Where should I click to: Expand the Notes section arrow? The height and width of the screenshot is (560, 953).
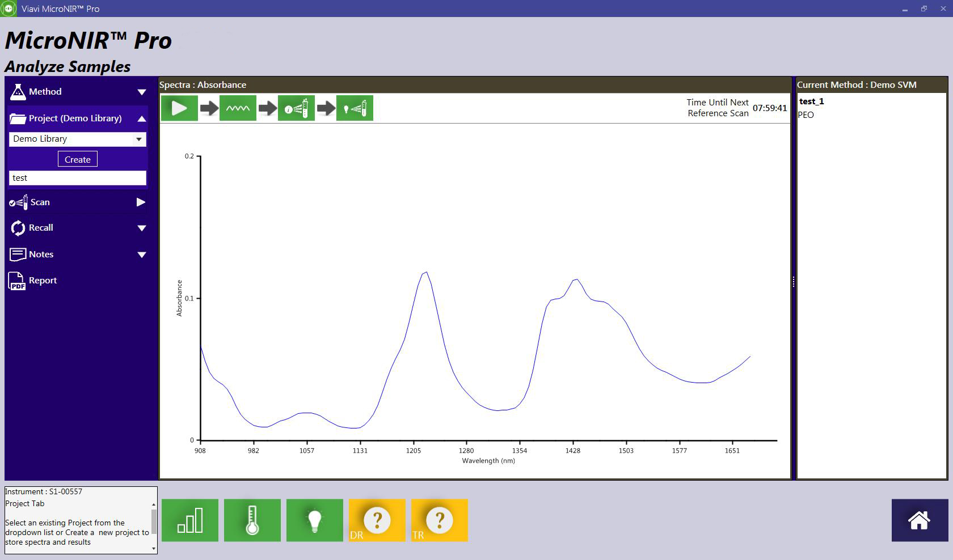(x=141, y=254)
